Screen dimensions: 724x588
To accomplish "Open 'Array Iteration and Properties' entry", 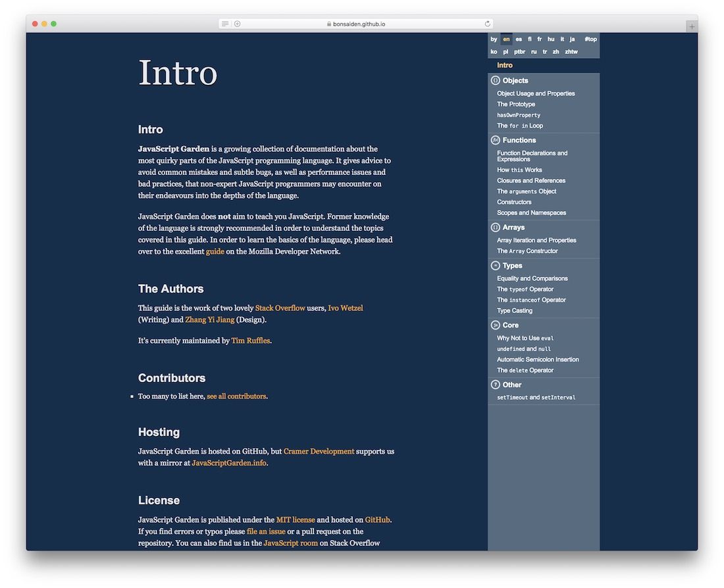I will tap(536, 240).
